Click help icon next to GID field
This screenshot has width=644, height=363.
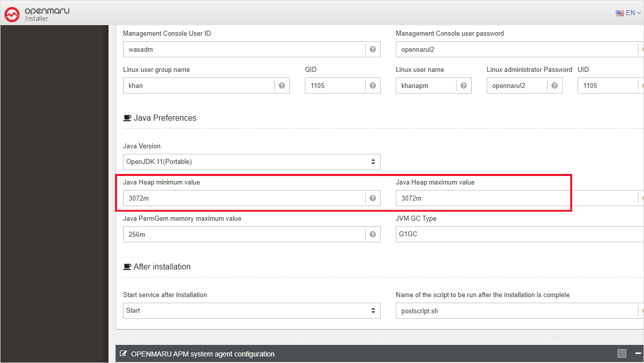click(373, 85)
